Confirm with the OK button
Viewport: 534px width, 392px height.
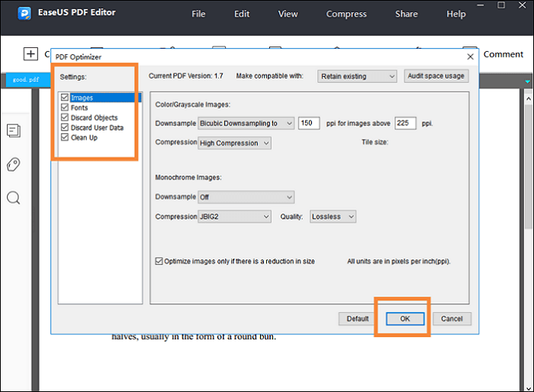(405, 319)
